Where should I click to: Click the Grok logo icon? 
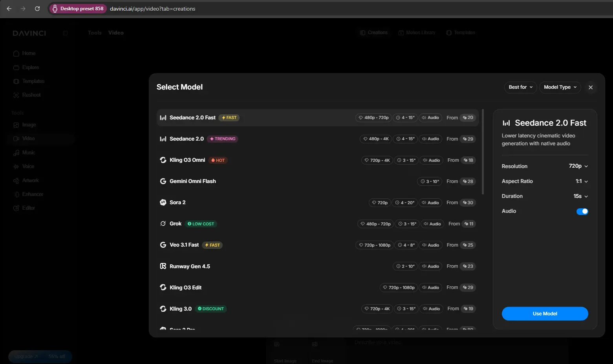tap(163, 224)
